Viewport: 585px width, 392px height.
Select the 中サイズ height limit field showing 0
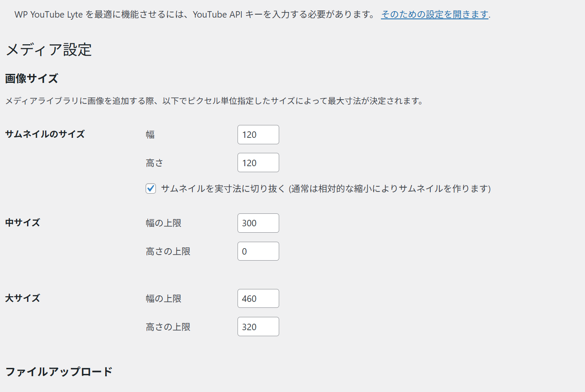[x=258, y=251]
